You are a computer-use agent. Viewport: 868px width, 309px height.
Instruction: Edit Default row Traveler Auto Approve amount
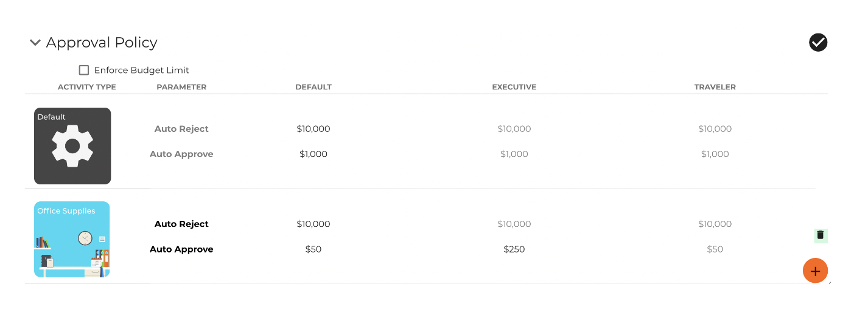click(715, 154)
